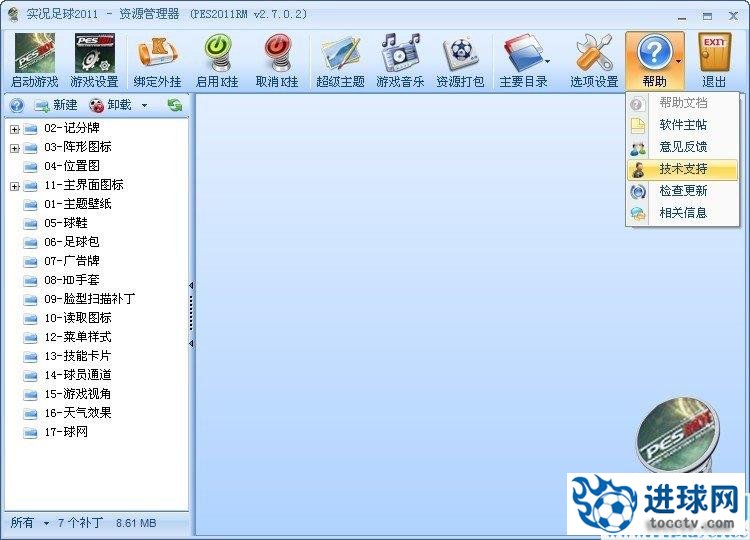Click the folder icon of 17-球网

(30, 433)
